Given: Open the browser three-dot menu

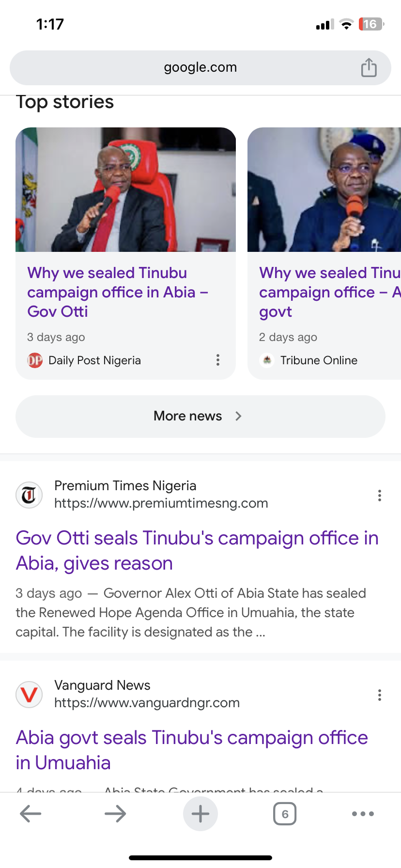Looking at the screenshot, I should [x=363, y=814].
